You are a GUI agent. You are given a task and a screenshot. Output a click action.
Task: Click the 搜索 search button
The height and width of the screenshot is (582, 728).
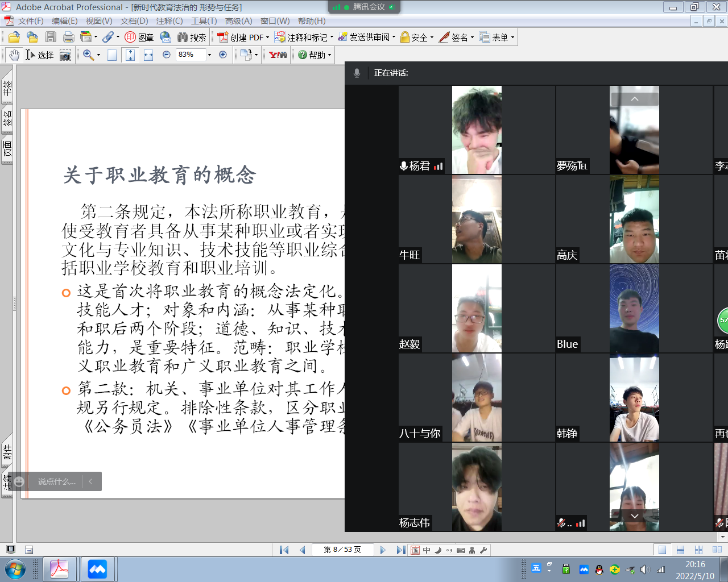click(x=192, y=38)
